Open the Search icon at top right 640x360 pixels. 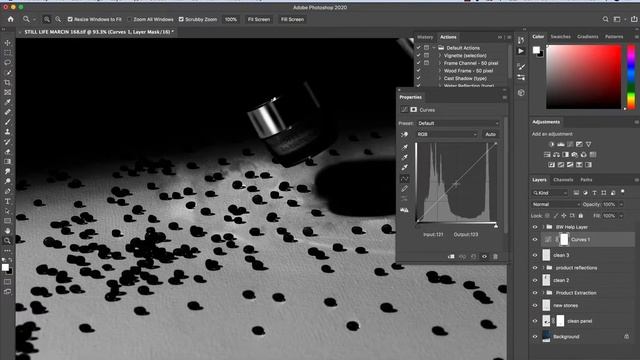[605, 19]
